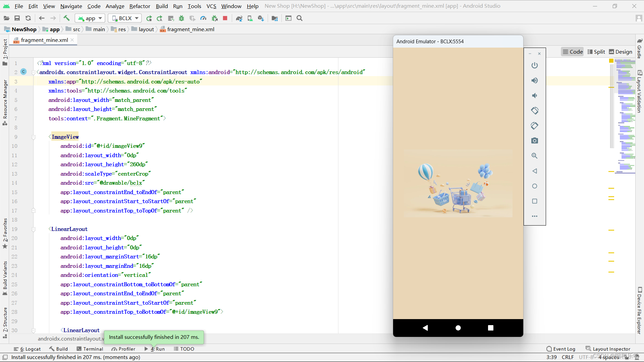Open the Event Log
The image size is (644, 362).
[x=561, y=349]
